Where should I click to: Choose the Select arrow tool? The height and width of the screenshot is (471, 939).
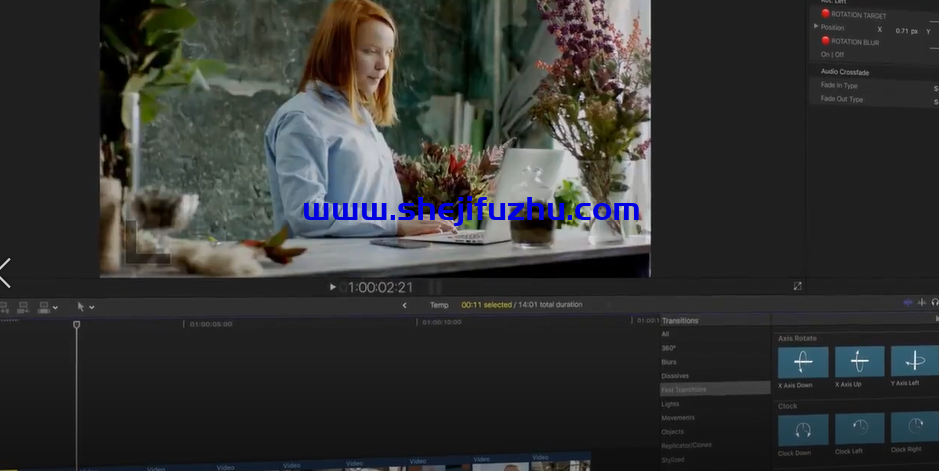coord(81,307)
